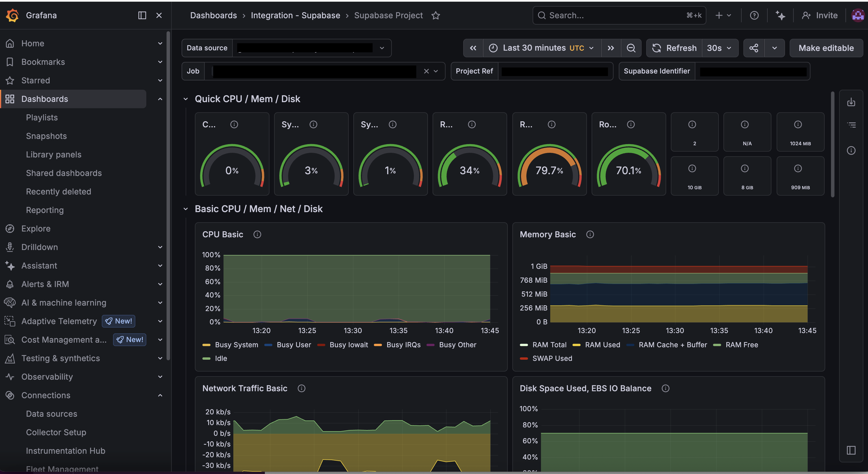Toggle SWAP Used series in legend
The image size is (868, 474).
(x=552, y=358)
